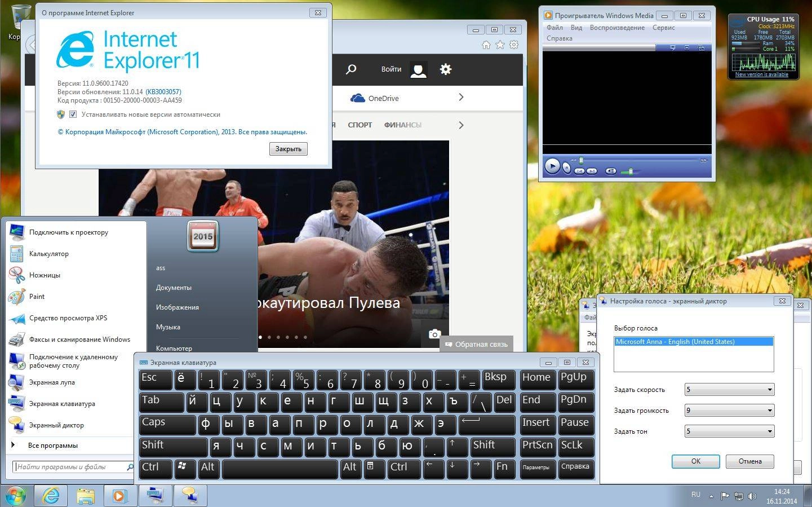Screen dimensions: 812x507
Task: Click the IE Favorites star icon
Action: (x=500, y=45)
